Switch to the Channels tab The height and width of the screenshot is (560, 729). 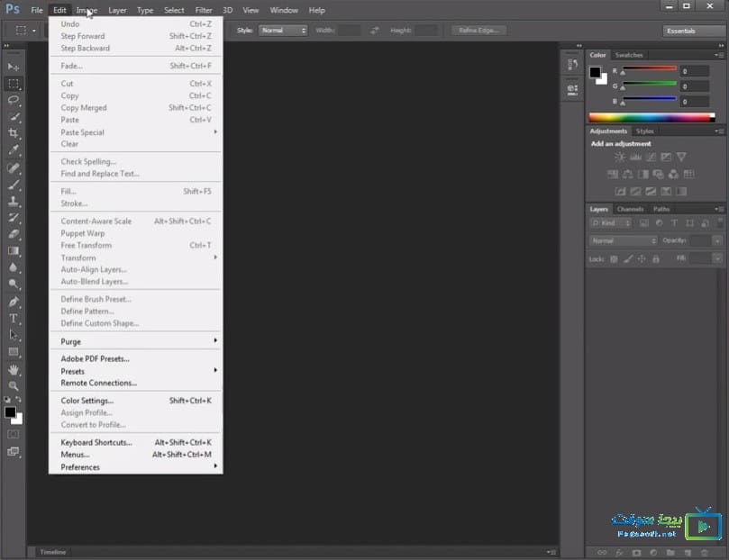point(630,209)
